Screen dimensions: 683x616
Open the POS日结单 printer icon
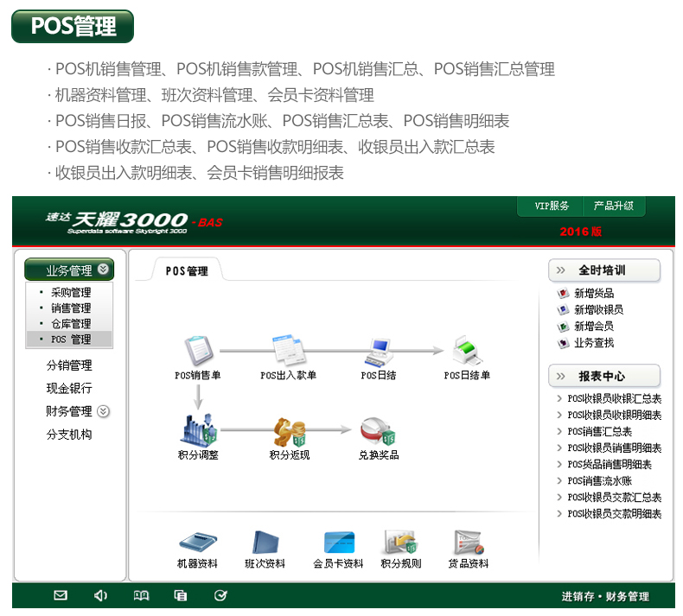tap(467, 352)
